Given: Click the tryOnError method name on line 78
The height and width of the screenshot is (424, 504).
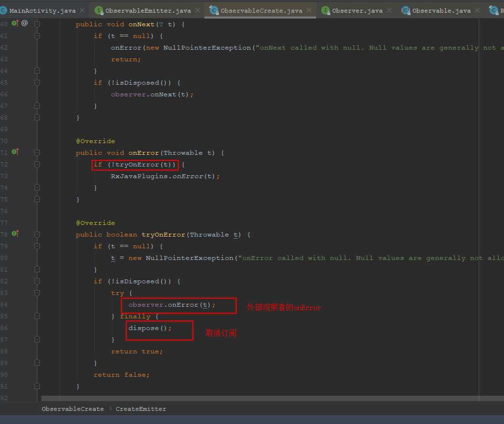Looking at the screenshot, I should point(163,235).
